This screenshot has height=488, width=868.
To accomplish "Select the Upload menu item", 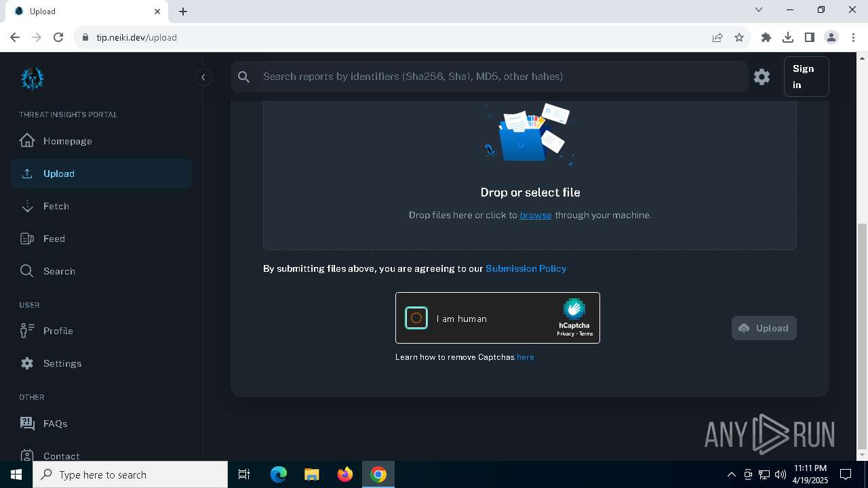I will [101, 174].
